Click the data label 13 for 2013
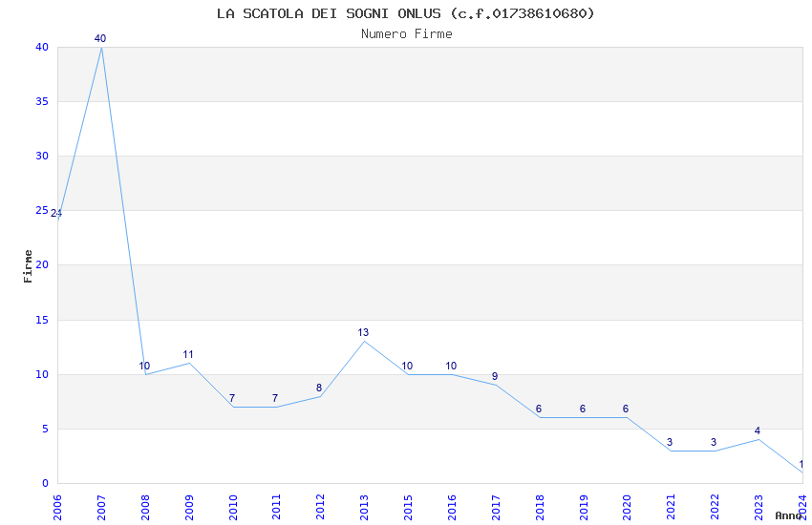Image resolution: width=812 pixels, height=525 pixels. [x=363, y=332]
